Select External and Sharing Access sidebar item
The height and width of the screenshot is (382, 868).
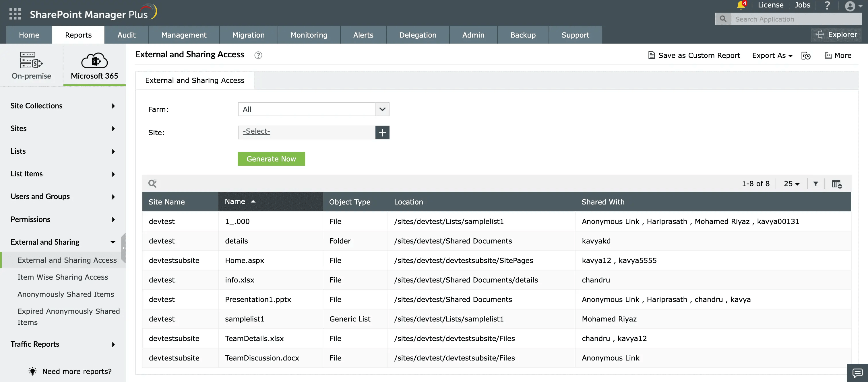[x=63, y=260]
